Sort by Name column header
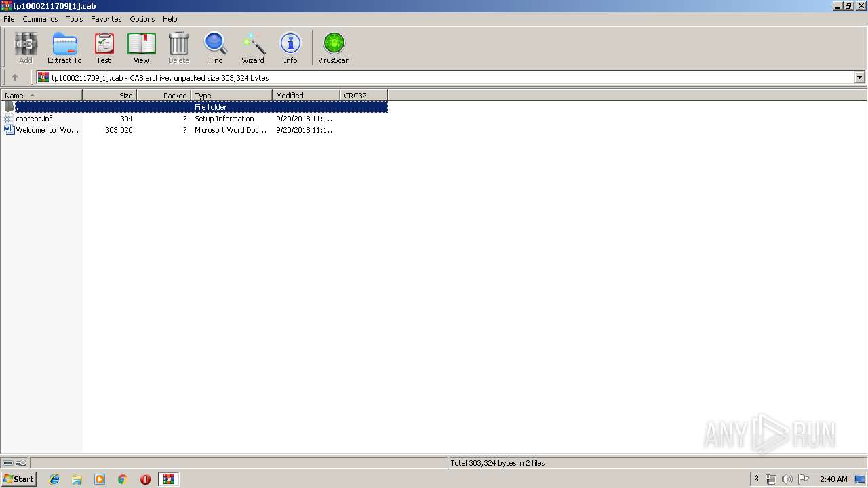Screen dimensions: 868x488 coord(41,96)
